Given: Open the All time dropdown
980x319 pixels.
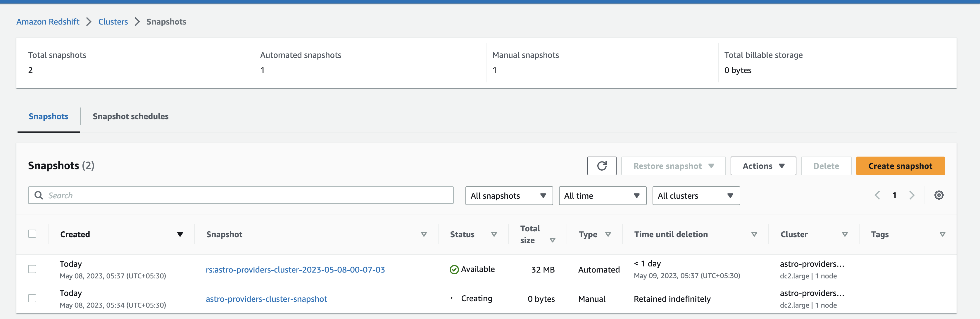Looking at the screenshot, I should [602, 195].
